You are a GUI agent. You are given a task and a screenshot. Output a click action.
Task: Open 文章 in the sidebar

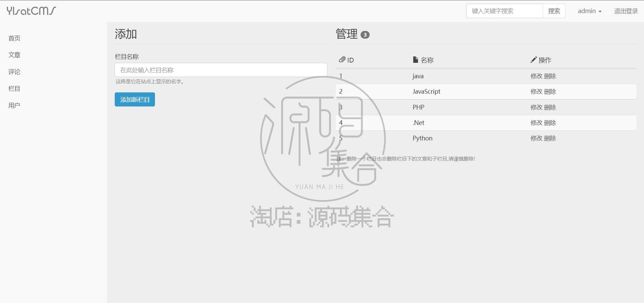pyautogui.click(x=14, y=55)
